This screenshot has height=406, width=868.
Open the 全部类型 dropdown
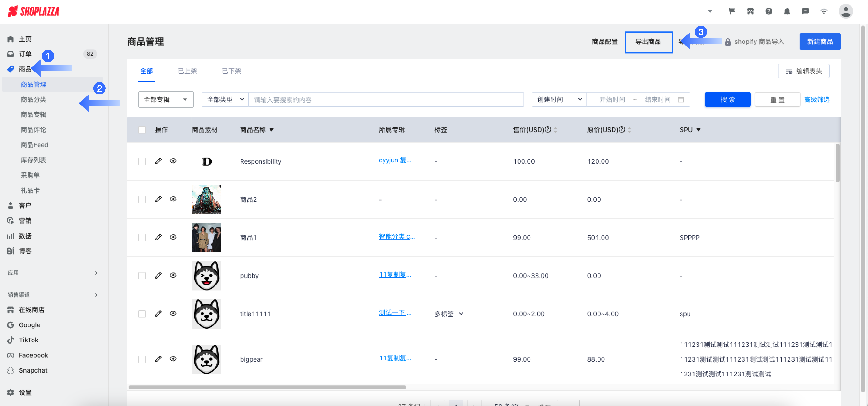point(225,99)
